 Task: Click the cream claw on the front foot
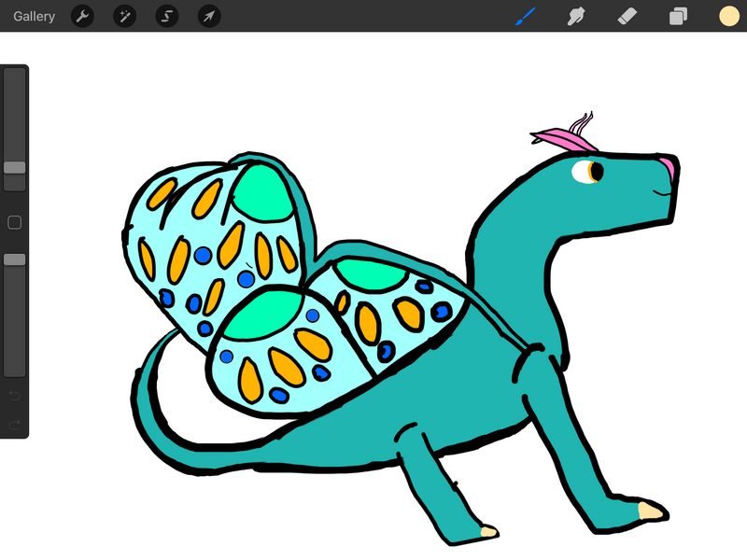651,511
